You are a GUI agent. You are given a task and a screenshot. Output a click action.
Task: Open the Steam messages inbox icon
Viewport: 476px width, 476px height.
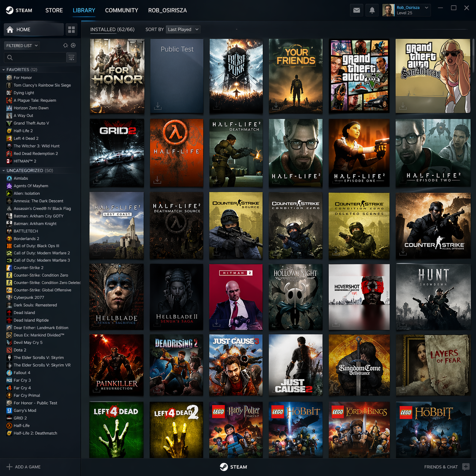[x=356, y=10]
